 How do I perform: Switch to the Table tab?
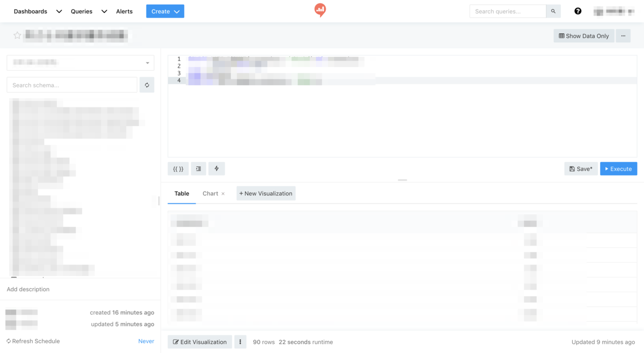[182, 194]
